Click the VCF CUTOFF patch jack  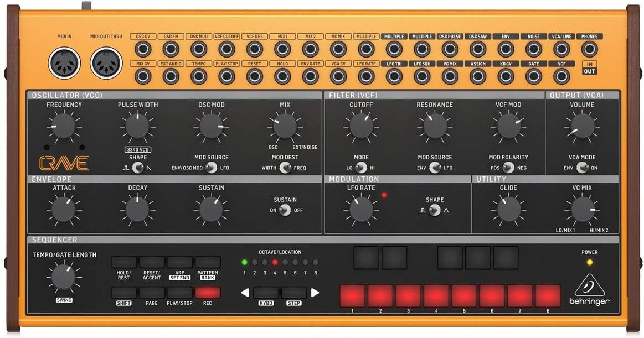point(226,49)
